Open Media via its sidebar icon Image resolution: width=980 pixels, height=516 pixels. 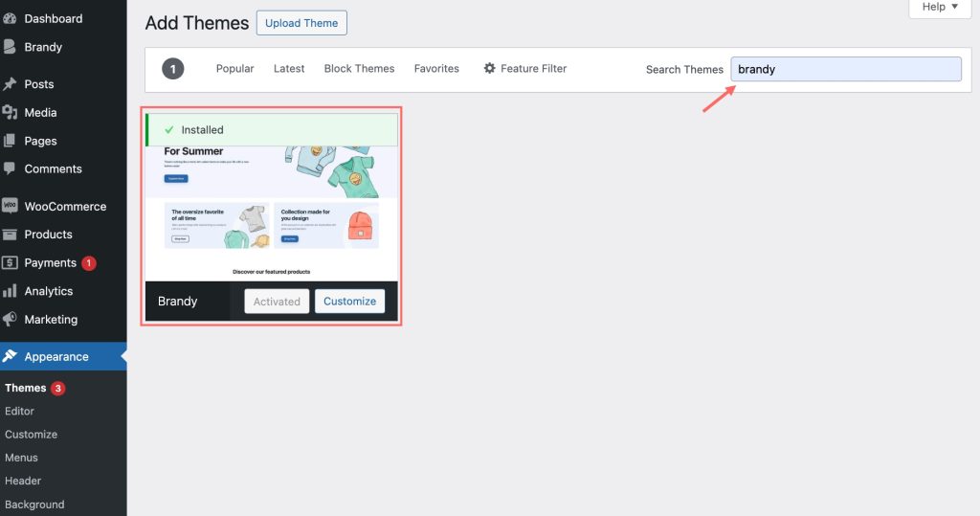click(x=10, y=112)
